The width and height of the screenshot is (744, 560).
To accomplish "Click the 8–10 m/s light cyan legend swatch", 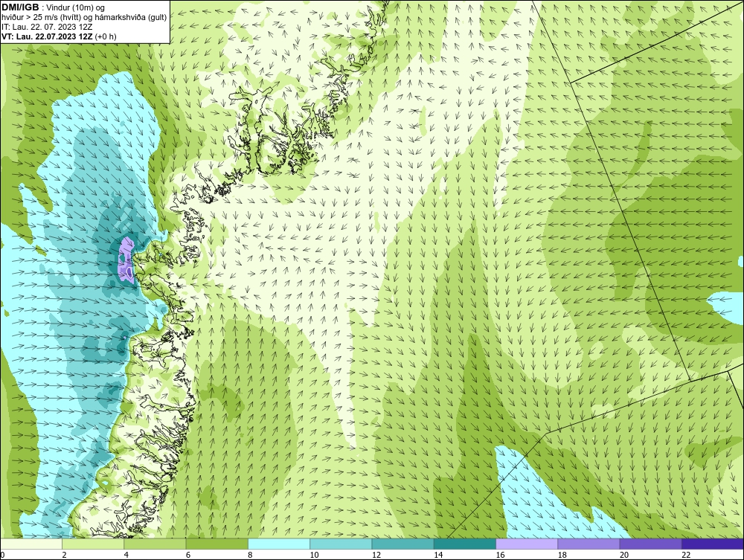I will click(279, 544).
